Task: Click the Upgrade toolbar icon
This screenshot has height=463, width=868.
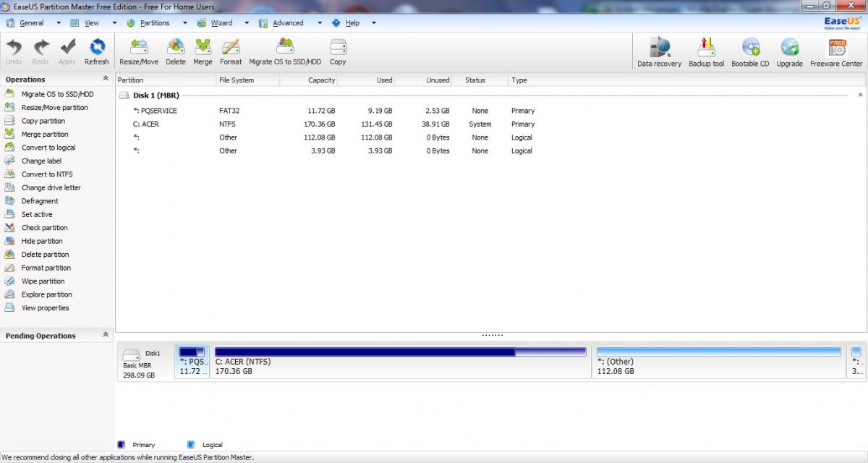Action: point(789,53)
